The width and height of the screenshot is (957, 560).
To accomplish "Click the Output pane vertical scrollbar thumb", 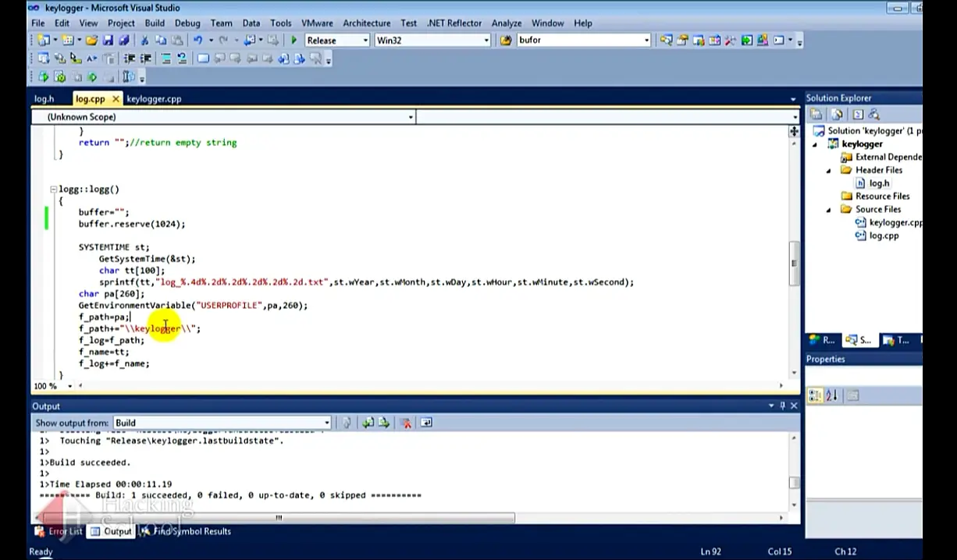I will click(x=794, y=483).
